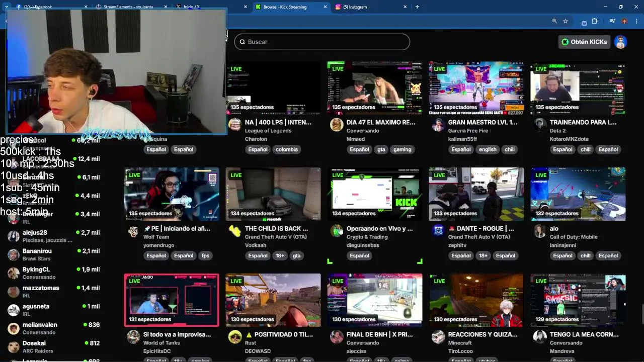Click Mmaed channel avatar

point(337,125)
